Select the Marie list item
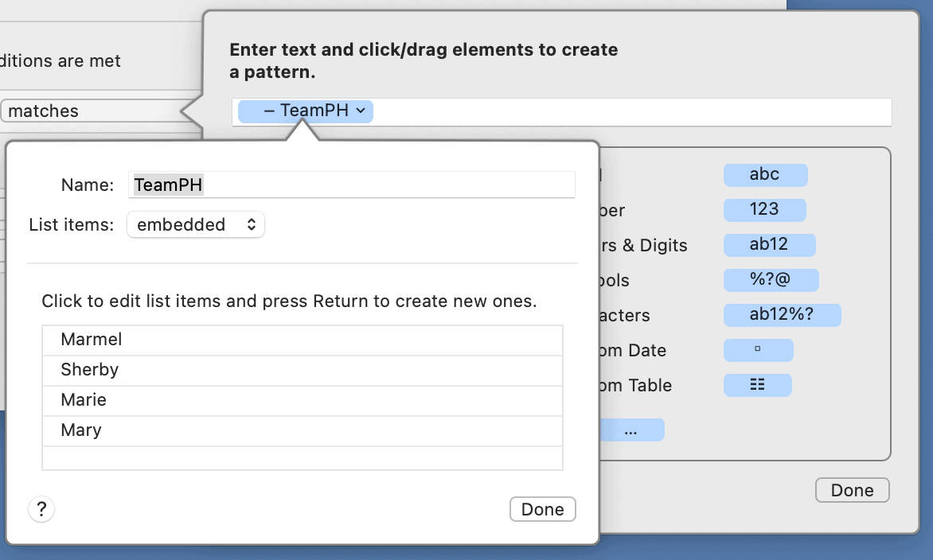The image size is (933, 560). pos(303,401)
